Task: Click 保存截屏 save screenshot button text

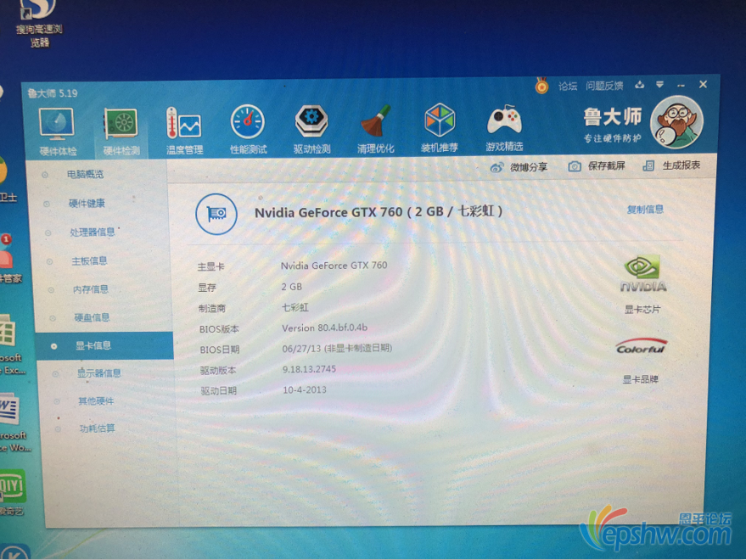Action: [x=607, y=165]
